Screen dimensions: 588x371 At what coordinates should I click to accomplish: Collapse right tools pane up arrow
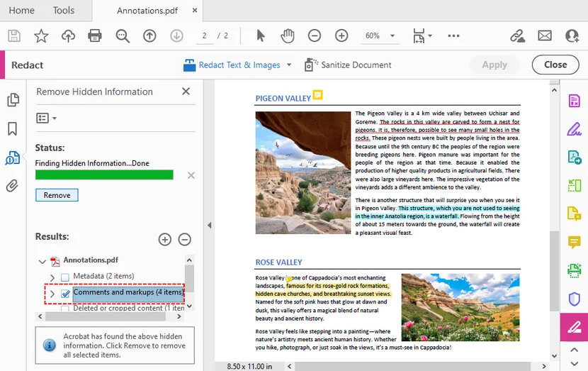click(x=574, y=350)
